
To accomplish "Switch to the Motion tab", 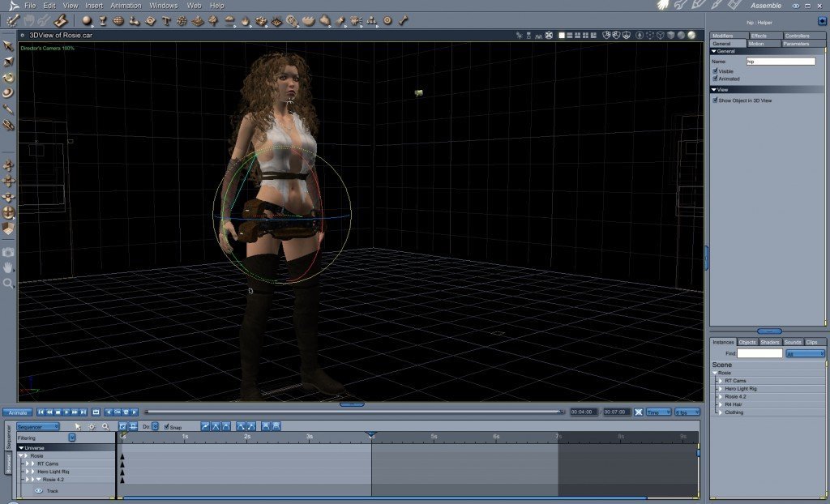I will point(756,44).
